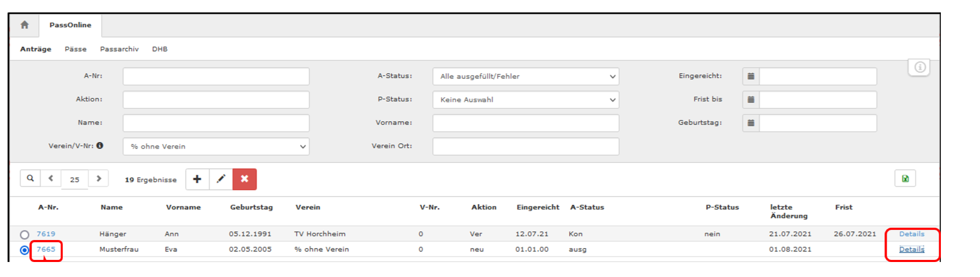
Task: Delete application with red X button
Action: (244, 179)
